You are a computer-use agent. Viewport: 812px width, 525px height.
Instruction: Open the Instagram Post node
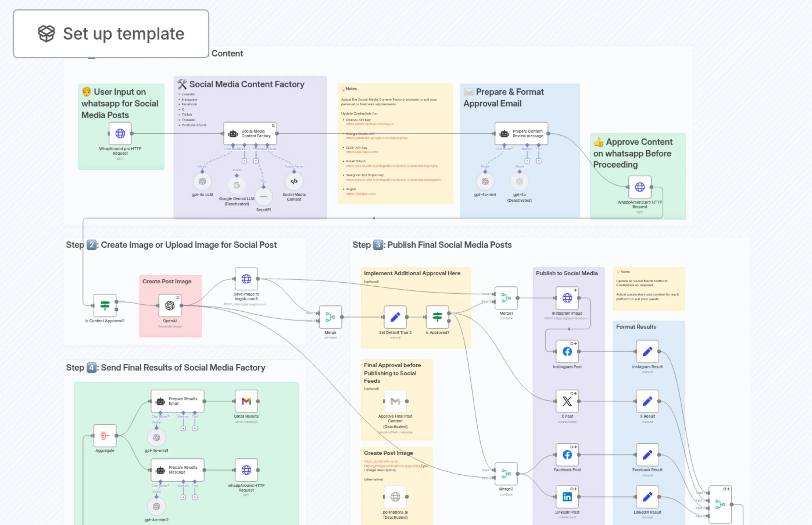coord(567,351)
